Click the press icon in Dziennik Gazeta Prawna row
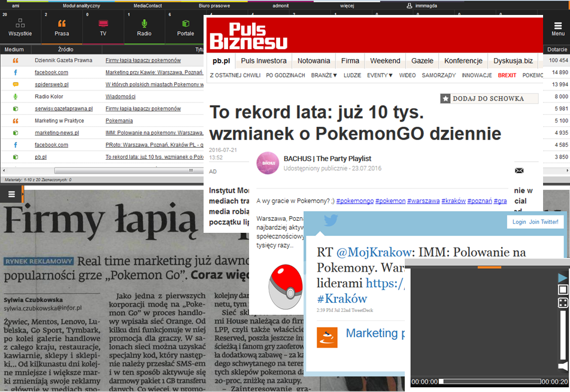 click(16, 60)
